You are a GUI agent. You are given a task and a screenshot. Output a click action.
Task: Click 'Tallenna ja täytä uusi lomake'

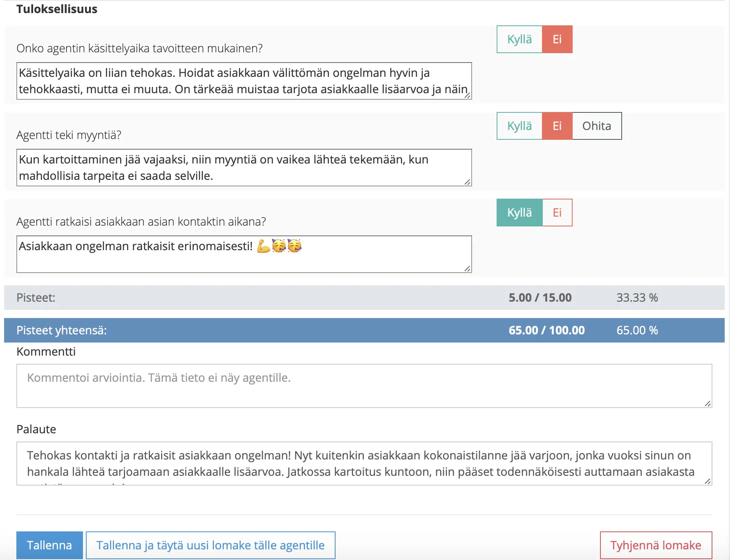[210, 545]
